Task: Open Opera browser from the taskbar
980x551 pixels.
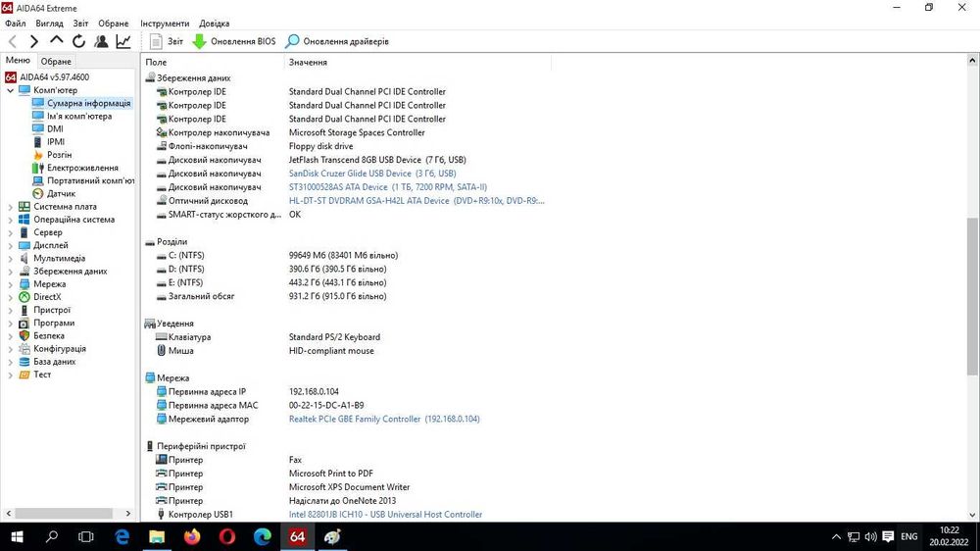Action: coord(227,536)
